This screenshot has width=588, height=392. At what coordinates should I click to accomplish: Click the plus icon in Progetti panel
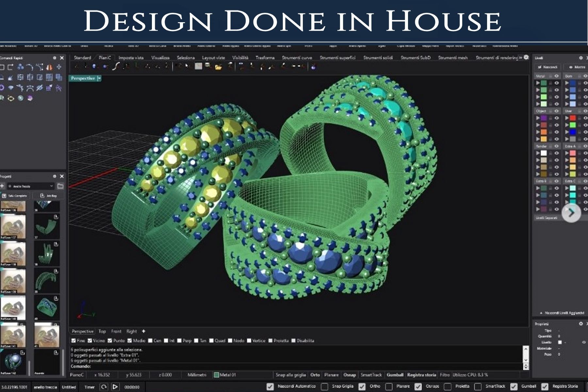(2, 186)
